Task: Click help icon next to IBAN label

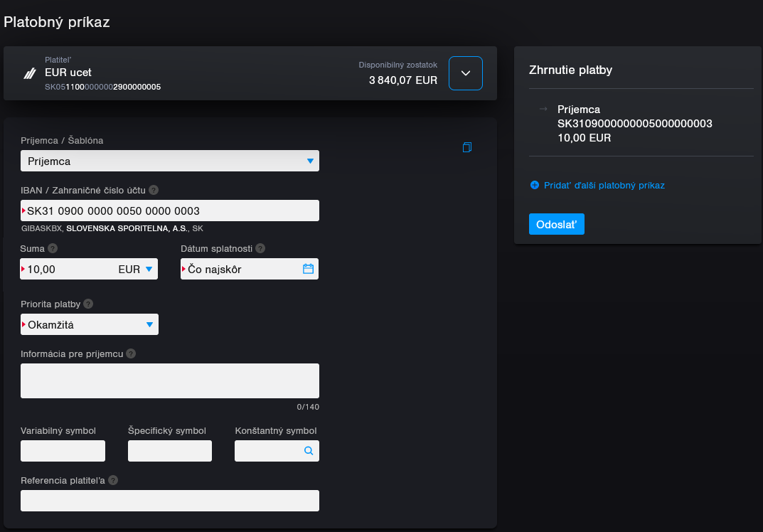Action: click(x=154, y=190)
